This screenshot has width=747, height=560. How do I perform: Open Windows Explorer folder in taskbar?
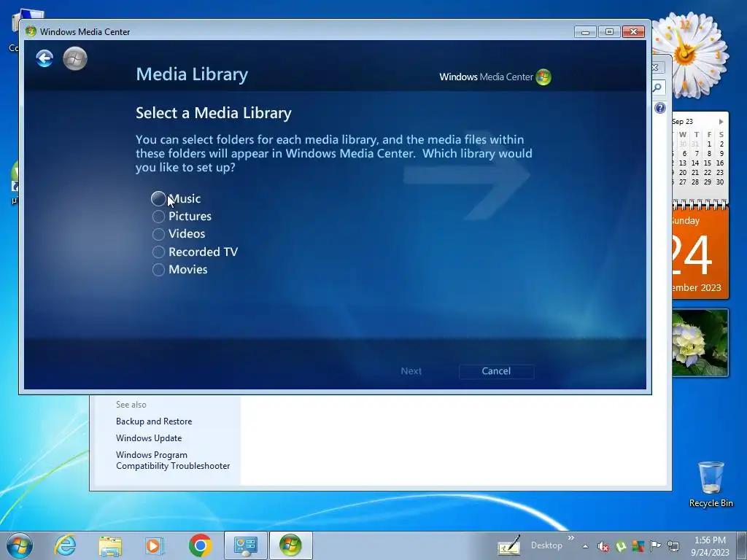110,545
